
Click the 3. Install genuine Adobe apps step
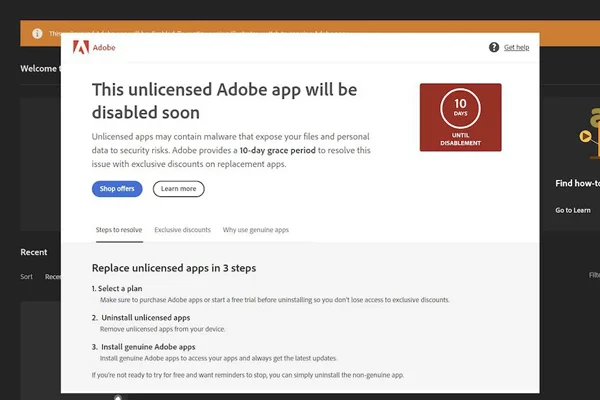tap(143, 347)
